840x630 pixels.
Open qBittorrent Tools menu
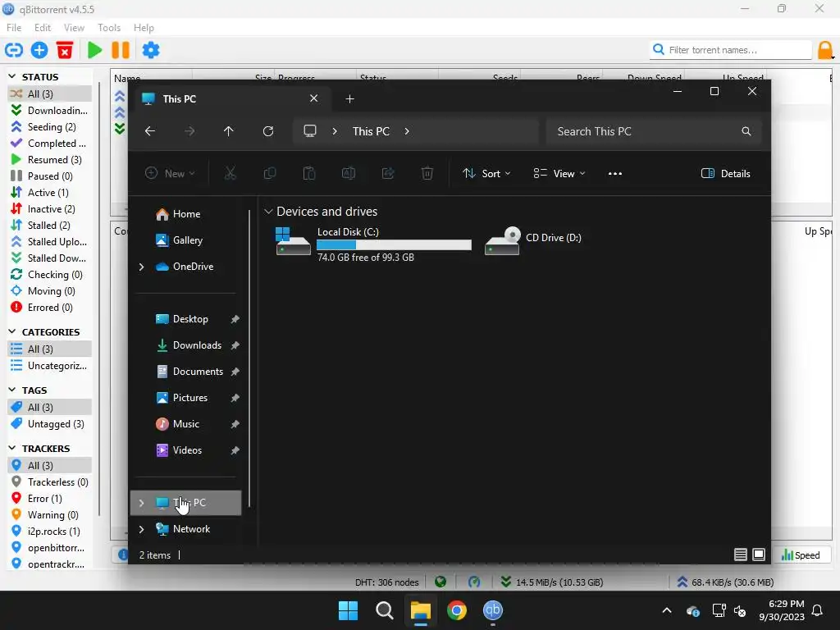109,28
